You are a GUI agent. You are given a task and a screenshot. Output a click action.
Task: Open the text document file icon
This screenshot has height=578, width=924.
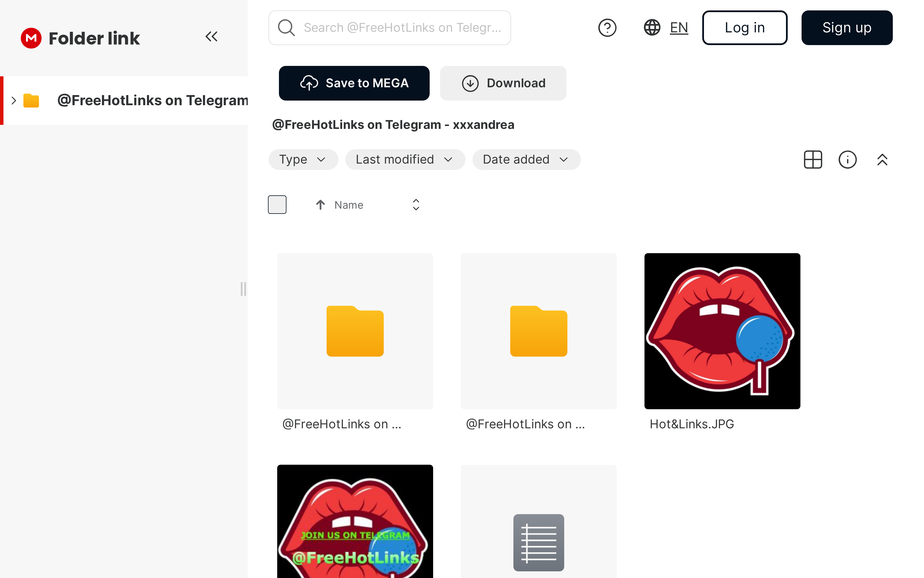(x=538, y=542)
